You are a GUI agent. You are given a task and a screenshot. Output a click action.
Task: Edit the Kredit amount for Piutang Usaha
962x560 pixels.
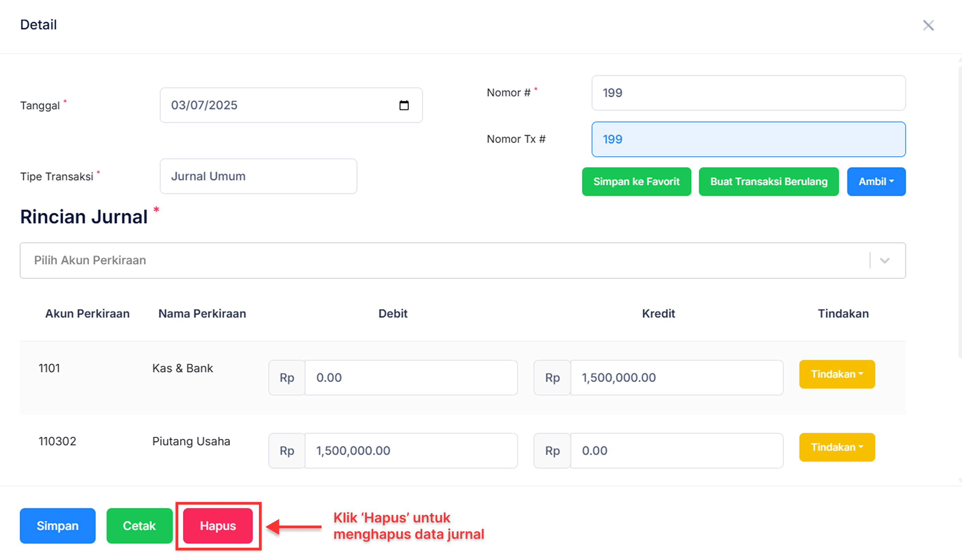[x=676, y=450]
